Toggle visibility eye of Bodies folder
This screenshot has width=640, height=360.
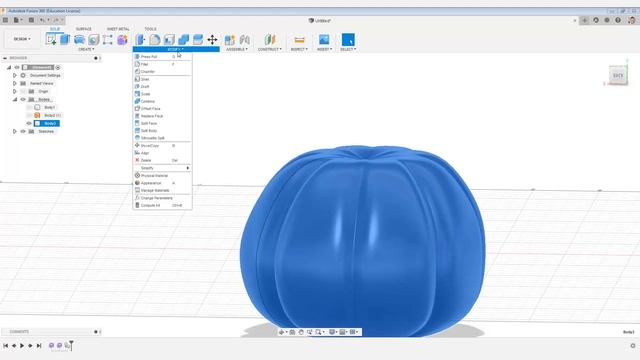pos(23,99)
